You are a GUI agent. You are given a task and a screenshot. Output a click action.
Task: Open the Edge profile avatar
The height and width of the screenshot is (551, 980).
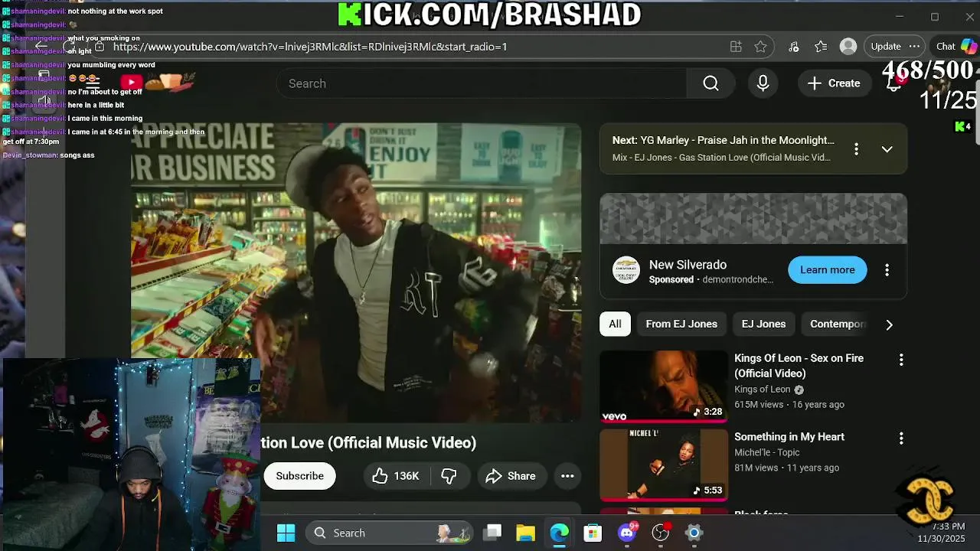pyautogui.click(x=848, y=47)
